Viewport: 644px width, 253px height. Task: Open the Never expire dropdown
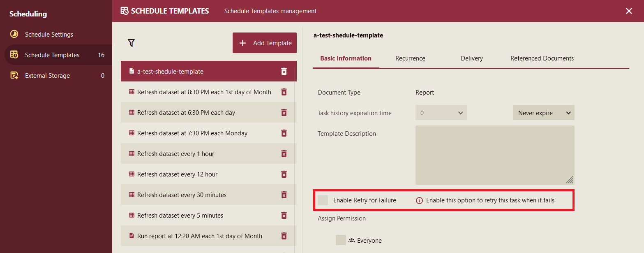(543, 113)
